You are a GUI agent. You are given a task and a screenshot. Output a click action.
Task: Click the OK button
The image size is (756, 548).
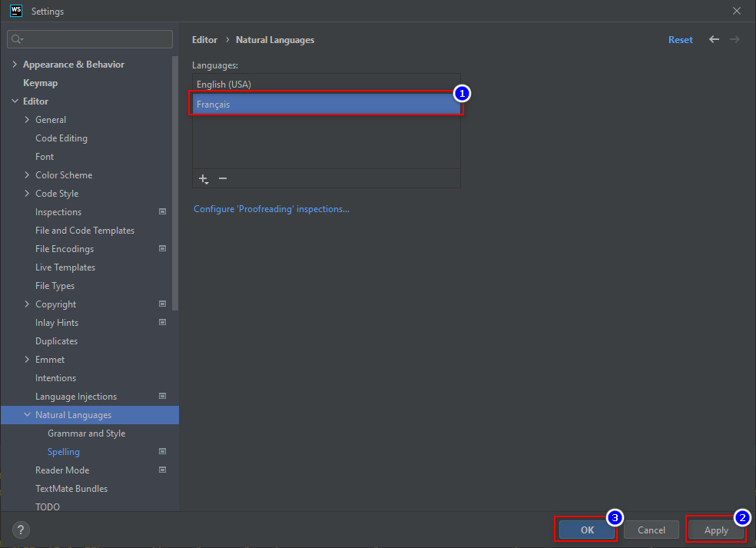pos(587,530)
